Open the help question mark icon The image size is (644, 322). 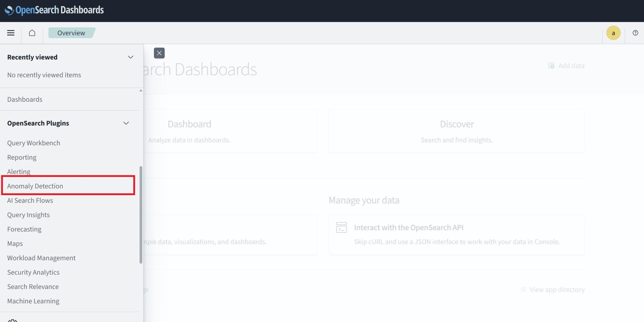coord(635,33)
